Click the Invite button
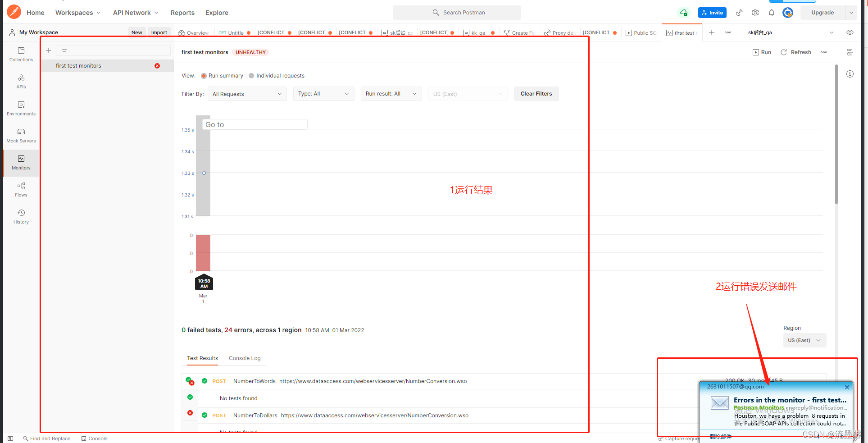This screenshot has height=443, width=868. 712,13
